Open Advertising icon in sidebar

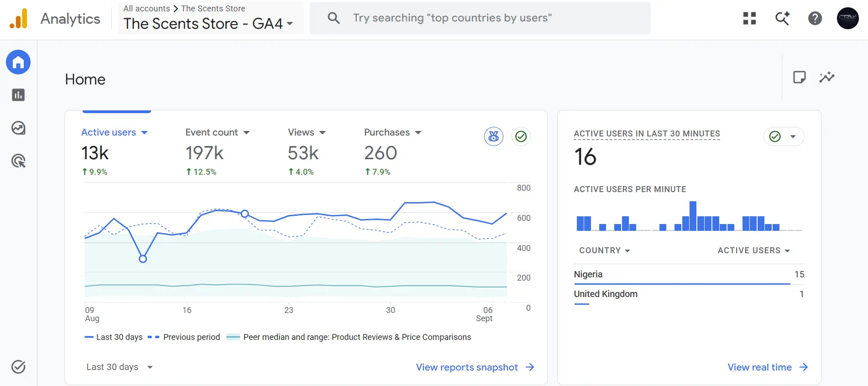(18, 161)
